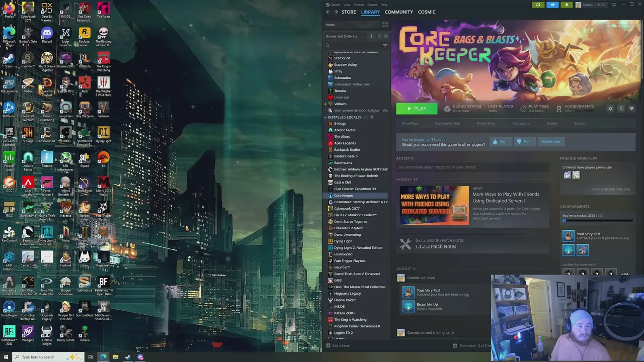Select the RSI Launcher desktop icon
This screenshot has height=362, width=644.
(x=9, y=85)
